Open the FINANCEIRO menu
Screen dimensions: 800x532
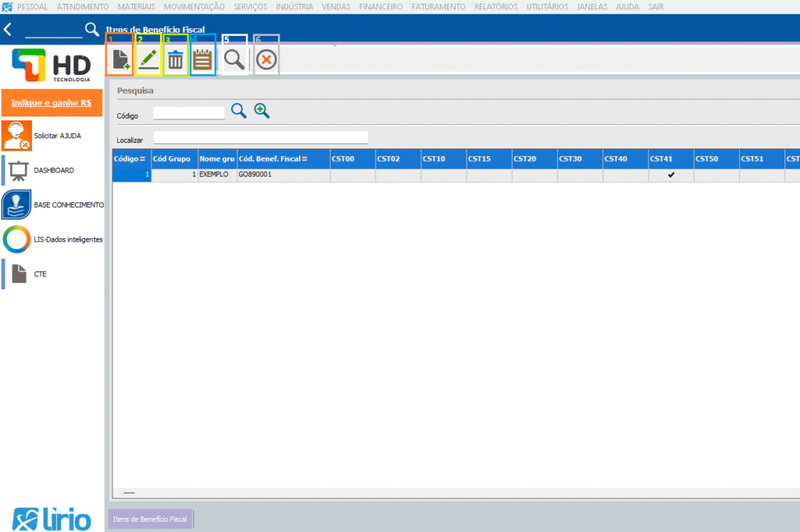pos(380,7)
